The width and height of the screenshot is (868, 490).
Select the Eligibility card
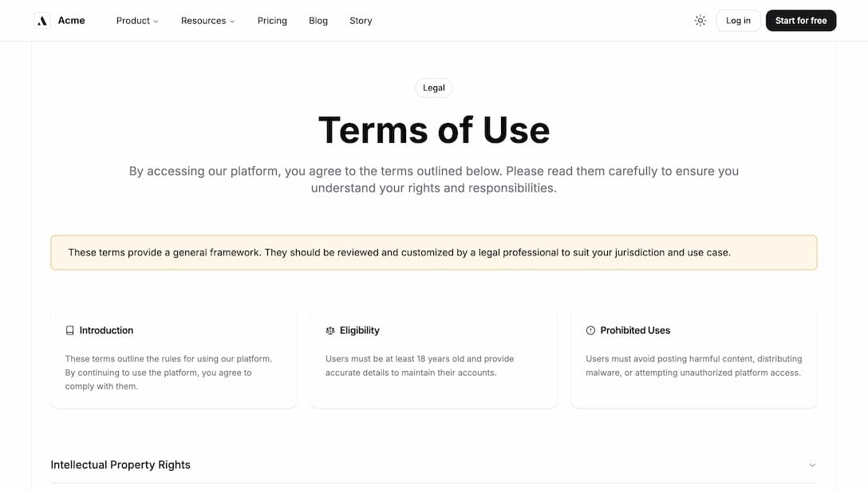(433, 358)
